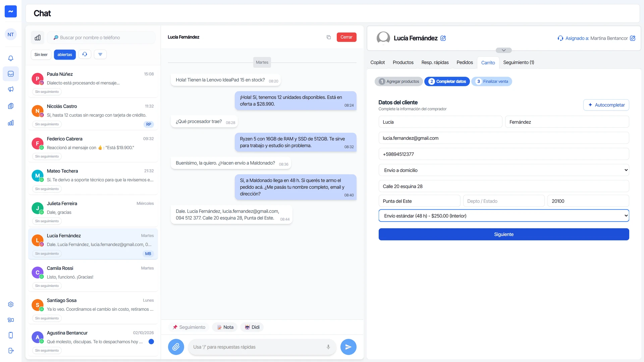Open the inbox icon in the sidebar

pos(11,74)
